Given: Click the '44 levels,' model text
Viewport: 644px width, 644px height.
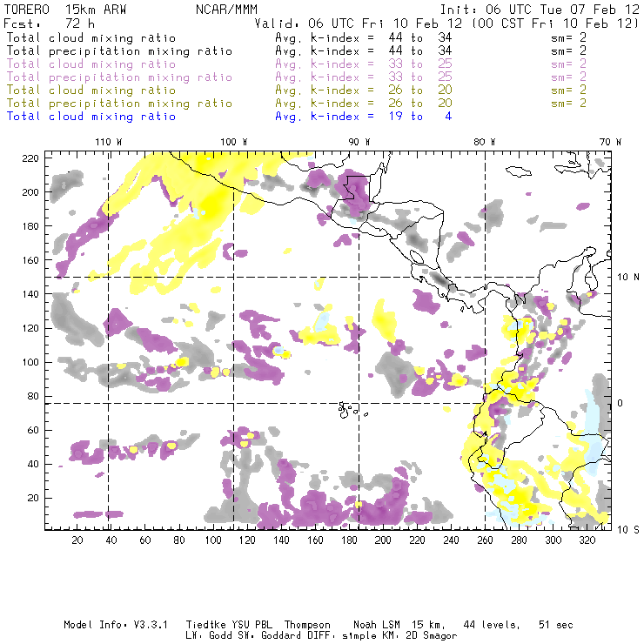Looking at the screenshot, I should pyautogui.click(x=492, y=625).
